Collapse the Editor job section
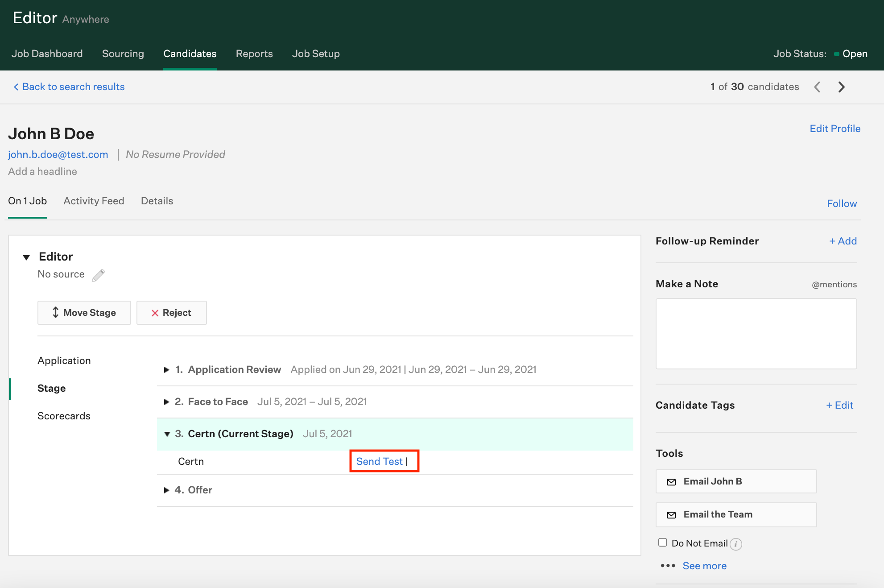 tap(26, 257)
